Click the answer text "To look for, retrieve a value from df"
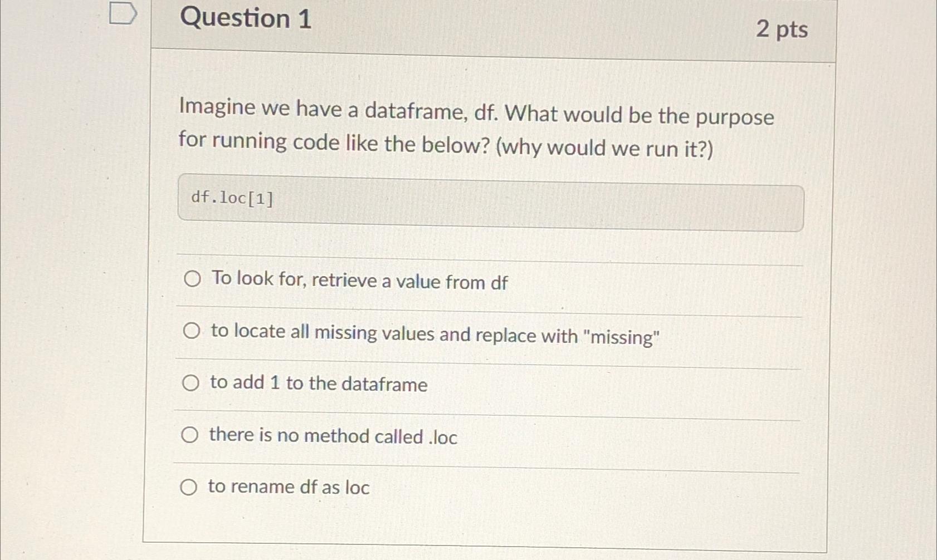 pyautogui.click(x=359, y=282)
